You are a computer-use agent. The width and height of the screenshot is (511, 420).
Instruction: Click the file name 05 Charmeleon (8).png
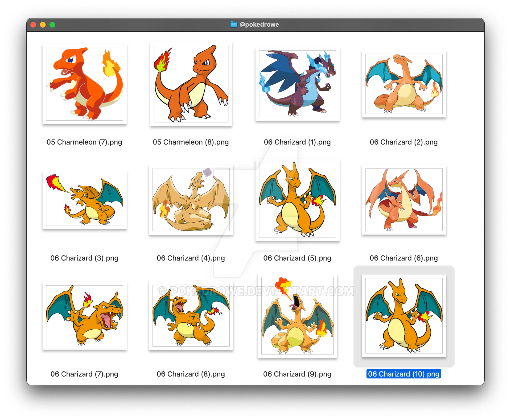click(191, 142)
